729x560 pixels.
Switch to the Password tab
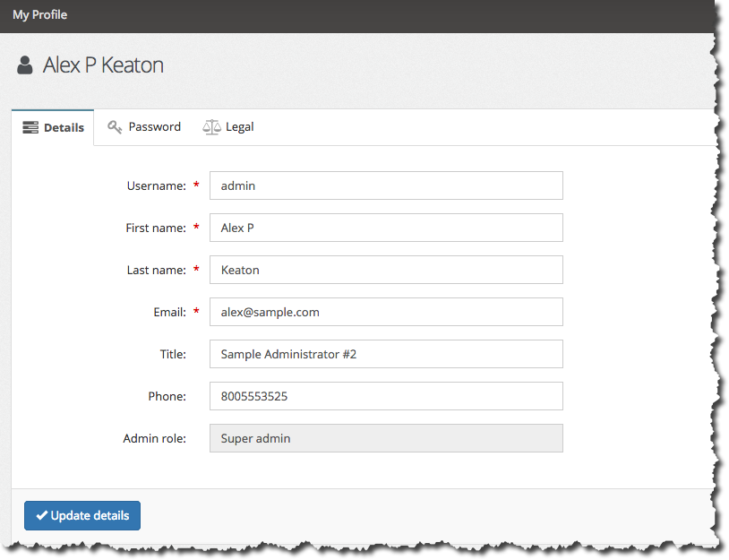(x=144, y=127)
